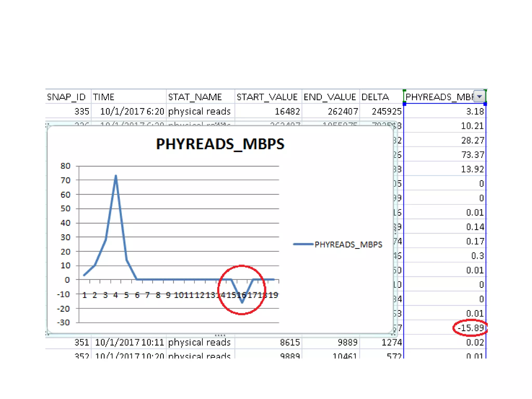Select the cell containing 245925
The height and width of the screenshot is (399, 532).
387,111
